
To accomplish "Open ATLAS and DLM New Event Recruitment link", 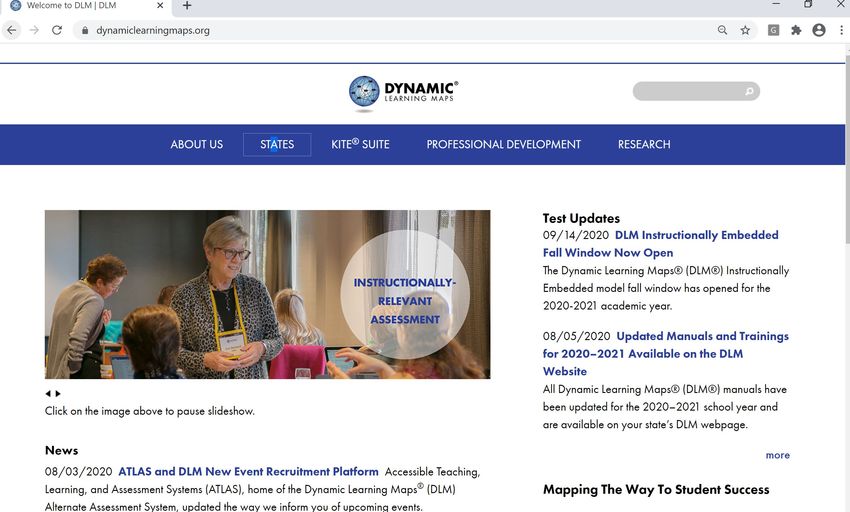I will point(248,471).
